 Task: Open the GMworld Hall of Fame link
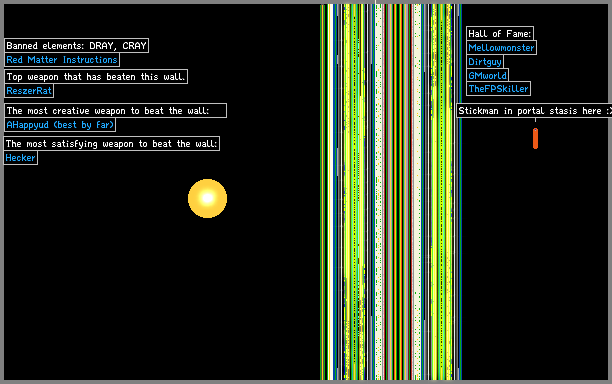coord(487,75)
